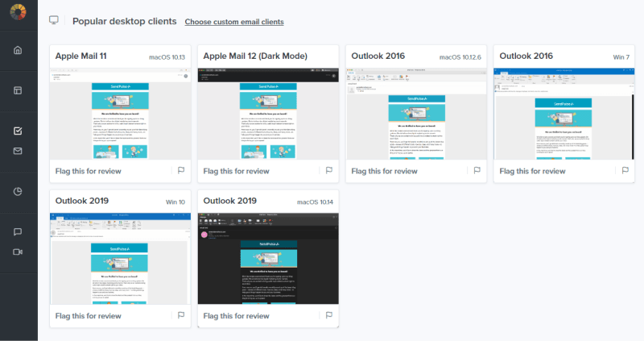Flag Apple Mail 11 card with flag icon

pyautogui.click(x=181, y=170)
